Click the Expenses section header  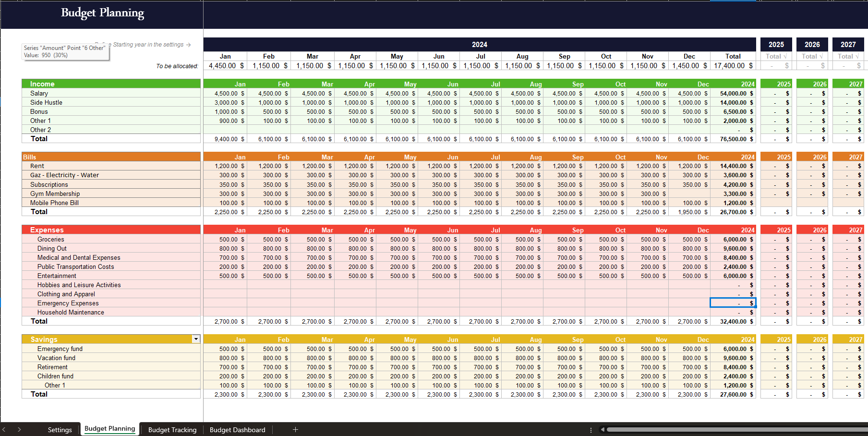pyautogui.click(x=110, y=230)
